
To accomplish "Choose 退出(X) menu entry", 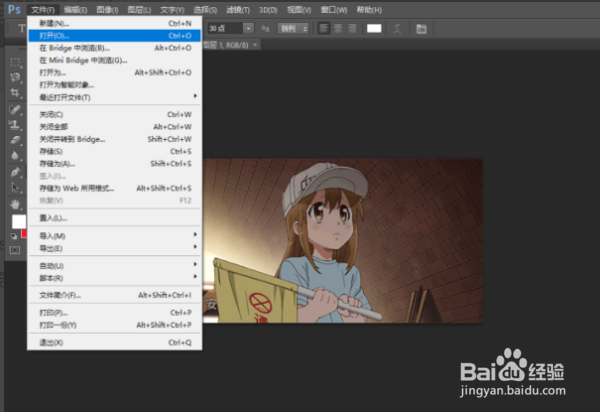I will pyautogui.click(x=114, y=342).
